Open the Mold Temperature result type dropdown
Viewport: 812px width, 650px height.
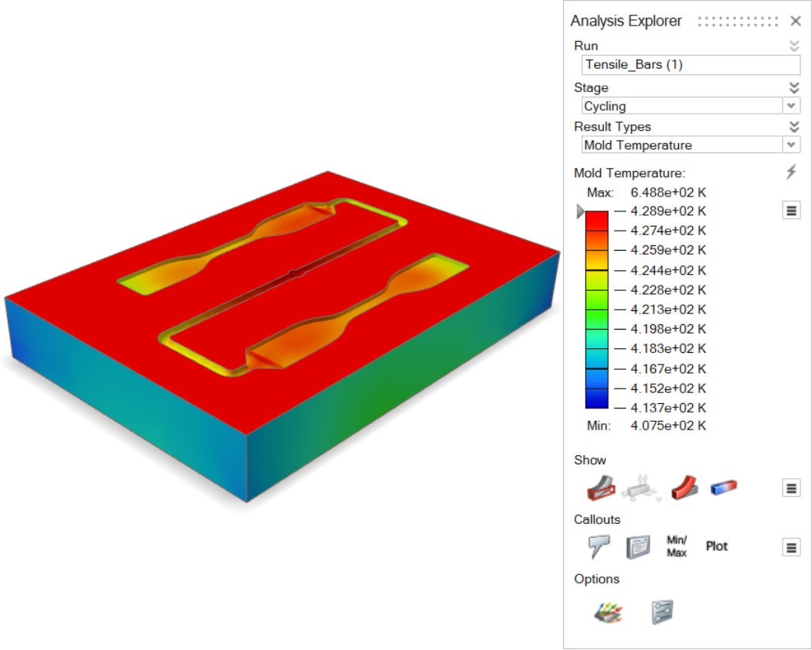point(791,145)
